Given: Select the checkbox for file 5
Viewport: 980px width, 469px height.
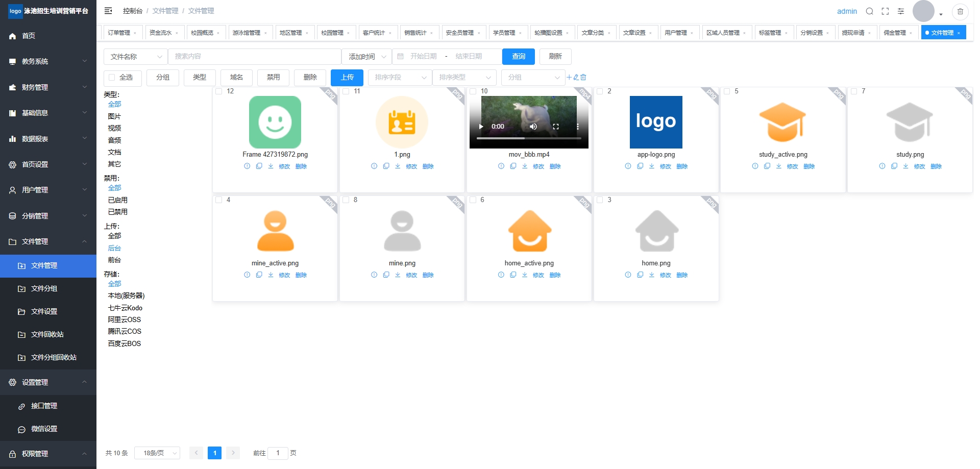Looking at the screenshot, I should tap(727, 91).
